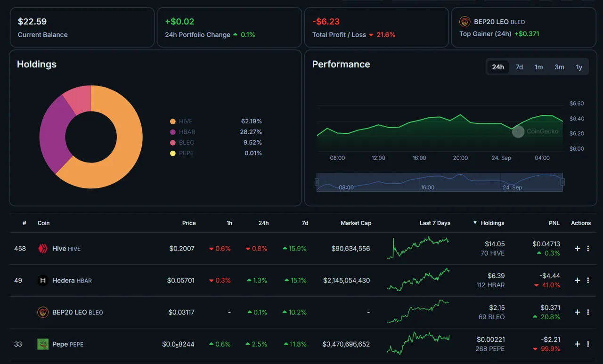Open Pepe PEPE coin link
This screenshot has width=603, height=364.
point(68,344)
